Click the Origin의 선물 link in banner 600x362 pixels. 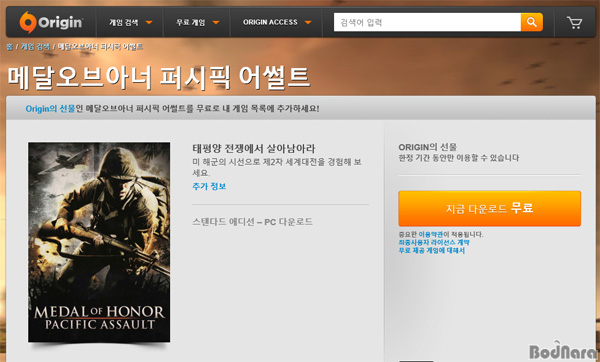(x=50, y=109)
